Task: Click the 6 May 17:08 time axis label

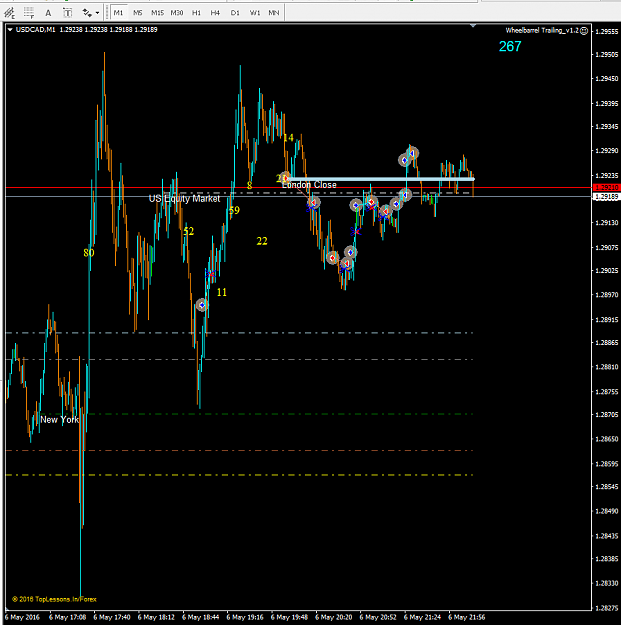Action: (x=67, y=617)
